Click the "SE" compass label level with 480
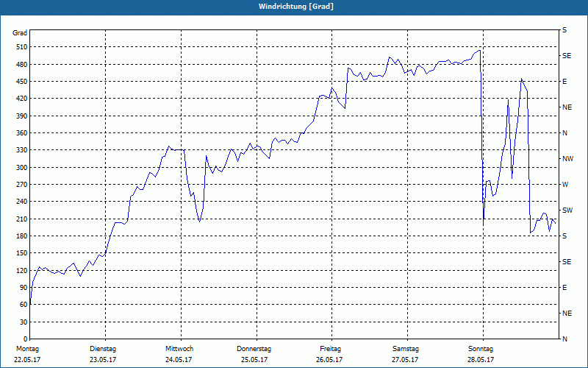 [567, 56]
